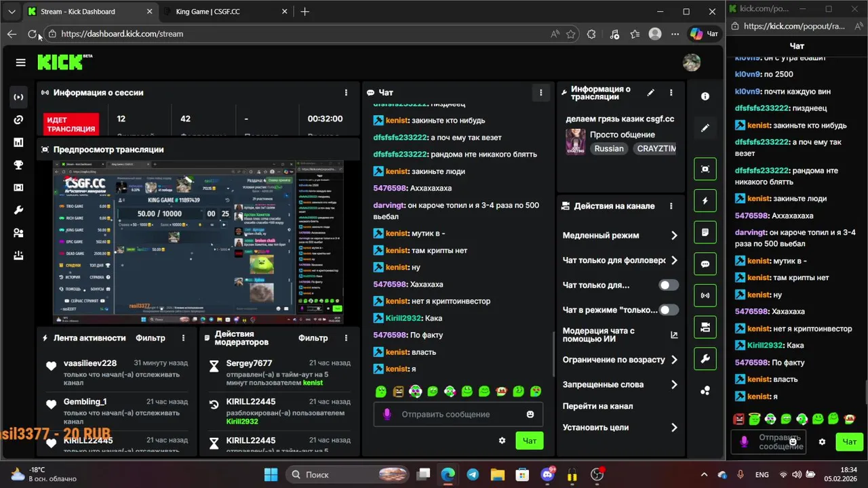Toggle stream preview widget icon in right bar
868x488 pixels.
coord(705,169)
